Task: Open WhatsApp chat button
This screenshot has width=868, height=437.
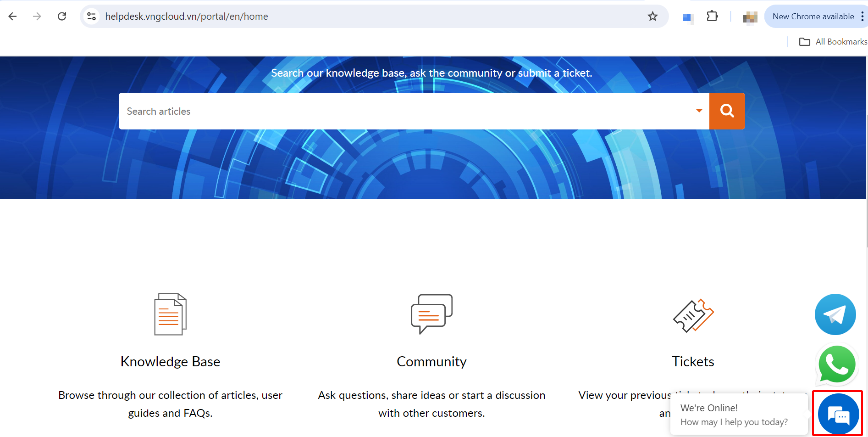Action: 837,365
